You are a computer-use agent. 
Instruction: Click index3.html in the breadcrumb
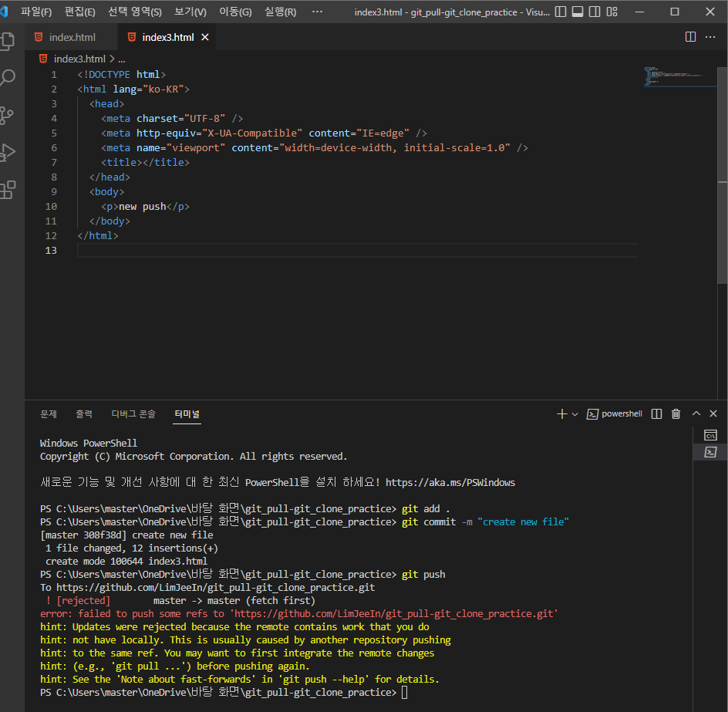click(79, 59)
